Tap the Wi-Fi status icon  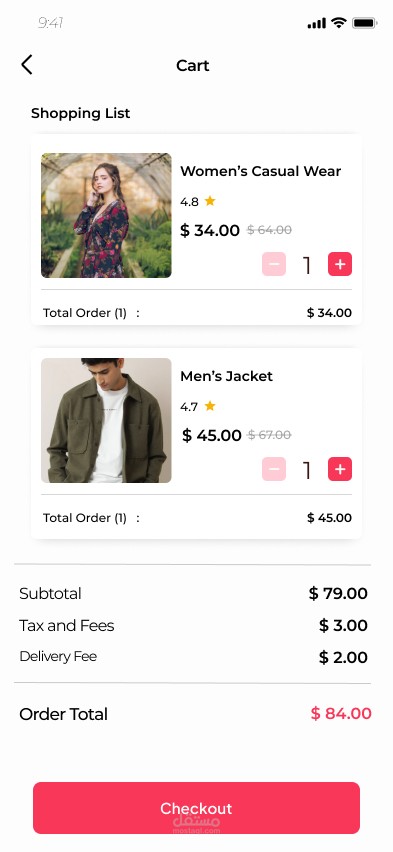click(339, 23)
